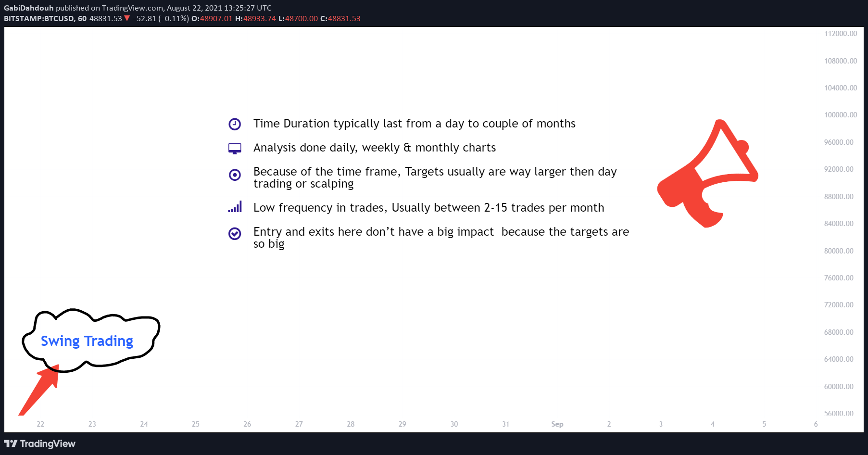Click the 100000.00 price scale label
This screenshot has width=868, height=455.
[841, 115]
